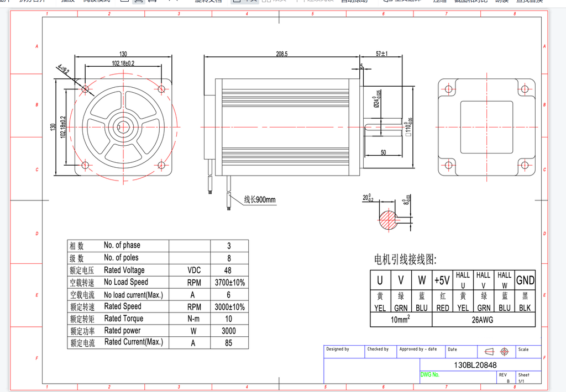
Task: Click the 208.5 length dimension label
Action: pyautogui.click(x=281, y=54)
